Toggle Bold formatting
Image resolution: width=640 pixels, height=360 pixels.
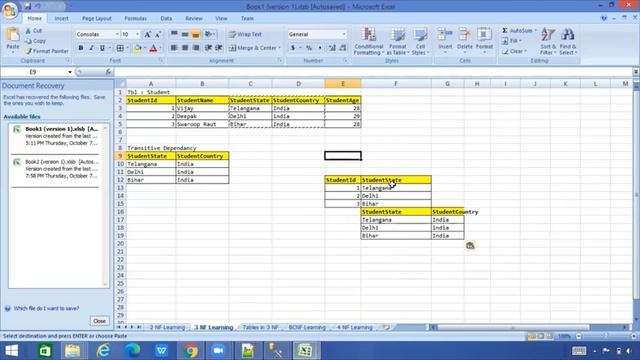(81, 48)
